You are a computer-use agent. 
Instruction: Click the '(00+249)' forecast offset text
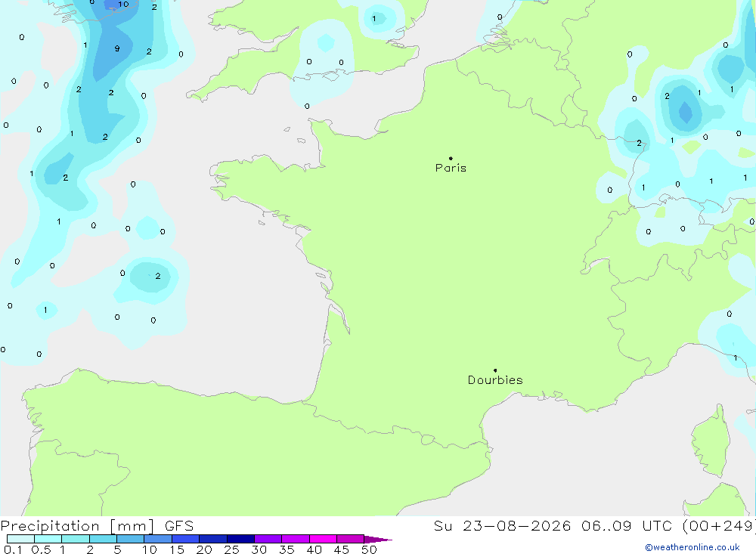(x=718, y=526)
